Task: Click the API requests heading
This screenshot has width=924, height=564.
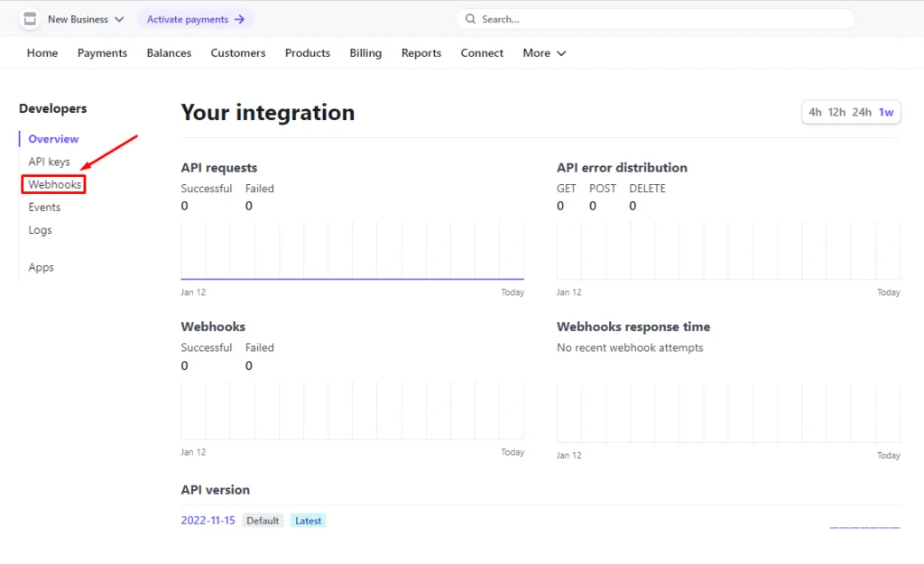Action: (x=219, y=167)
